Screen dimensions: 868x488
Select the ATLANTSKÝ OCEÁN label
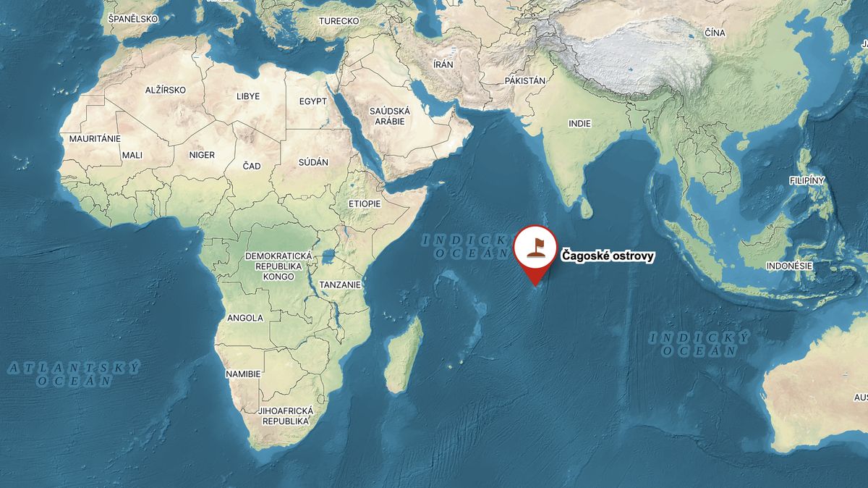[x=75, y=374]
